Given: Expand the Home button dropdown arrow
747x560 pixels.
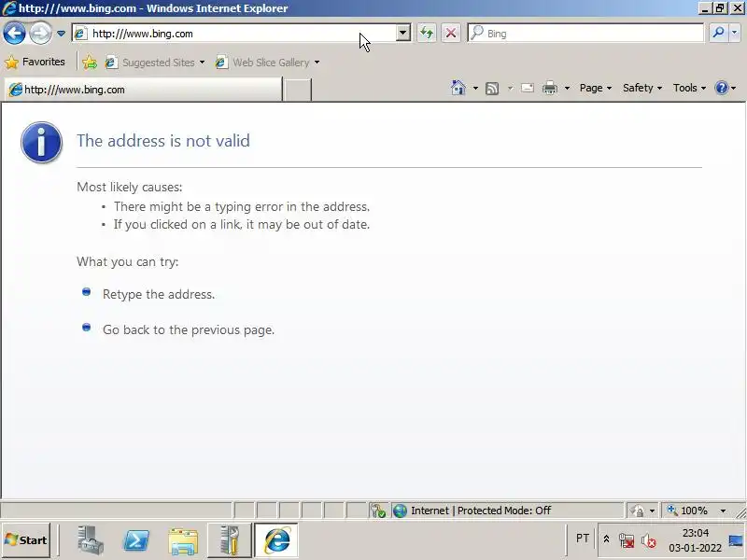Looking at the screenshot, I should [475, 88].
